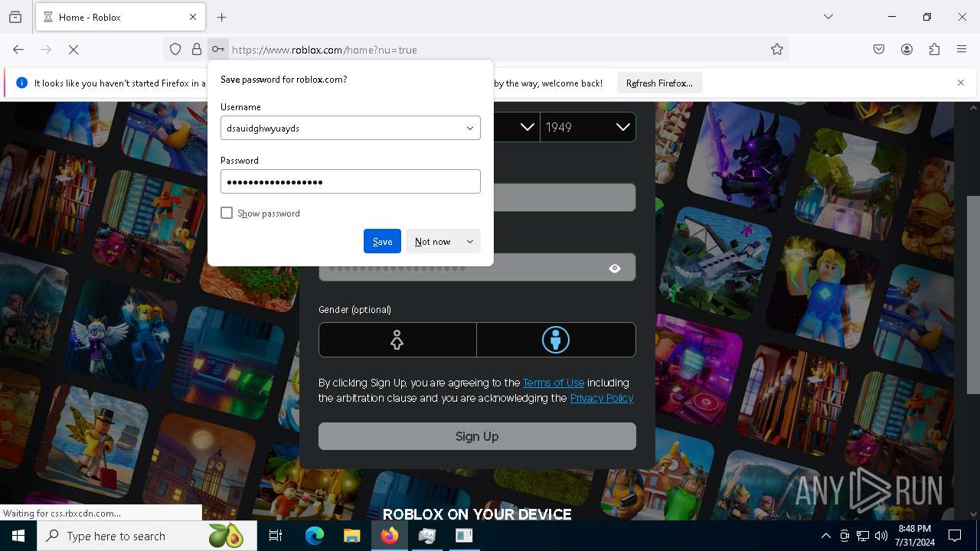This screenshot has width=980, height=551.
Task: Open File Explorer from taskbar
Action: click(352, 536)
